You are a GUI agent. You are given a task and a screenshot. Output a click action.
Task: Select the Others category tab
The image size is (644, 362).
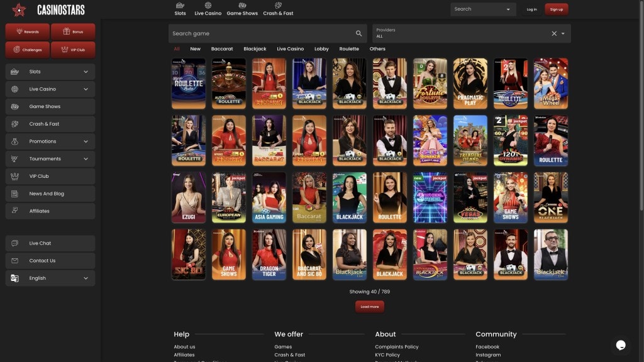point(377,49)
